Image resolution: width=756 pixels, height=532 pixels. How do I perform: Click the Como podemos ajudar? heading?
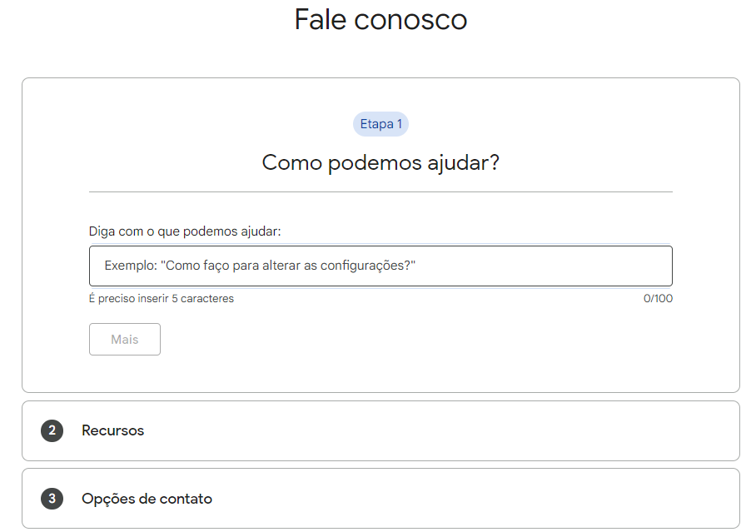(380, 162)
